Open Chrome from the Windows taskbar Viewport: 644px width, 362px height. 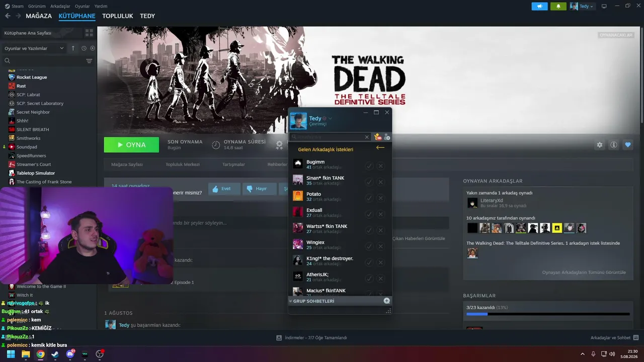click(40, 354)
